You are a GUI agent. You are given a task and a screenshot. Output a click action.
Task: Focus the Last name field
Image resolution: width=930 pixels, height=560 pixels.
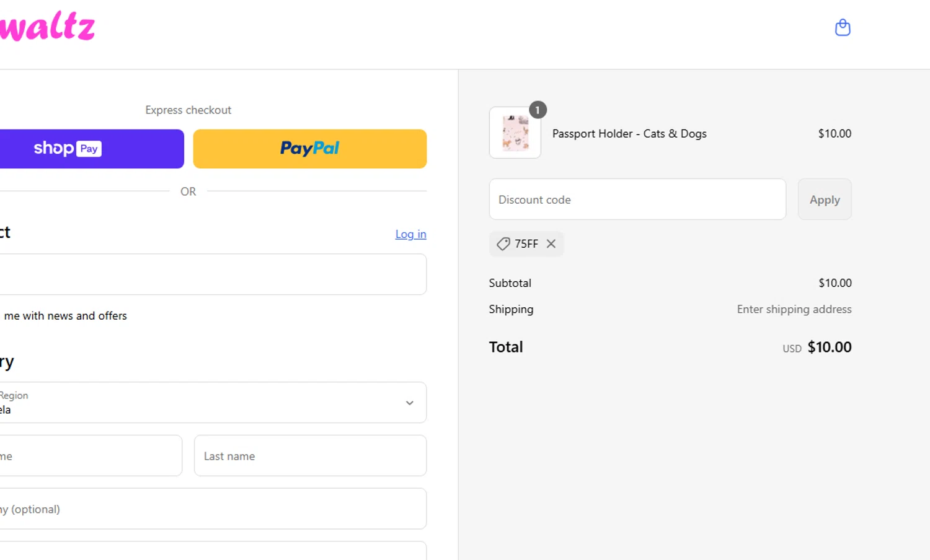[x=310, y=456]
